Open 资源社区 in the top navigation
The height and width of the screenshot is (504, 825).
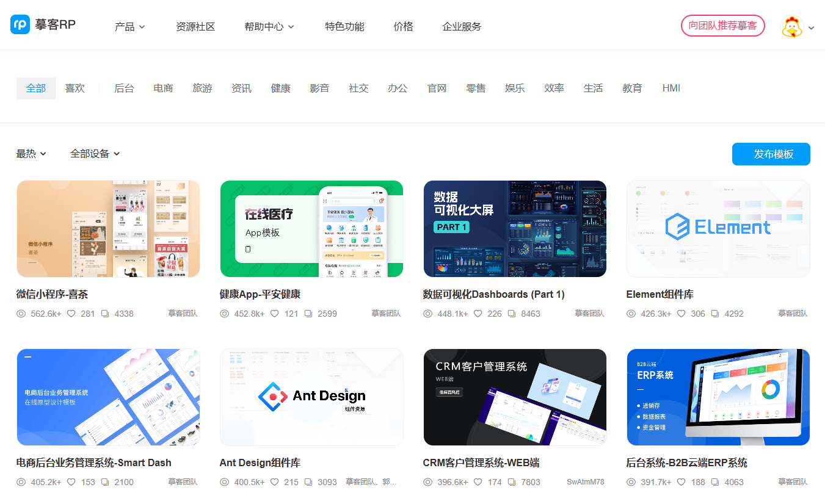tap(195, 27)
